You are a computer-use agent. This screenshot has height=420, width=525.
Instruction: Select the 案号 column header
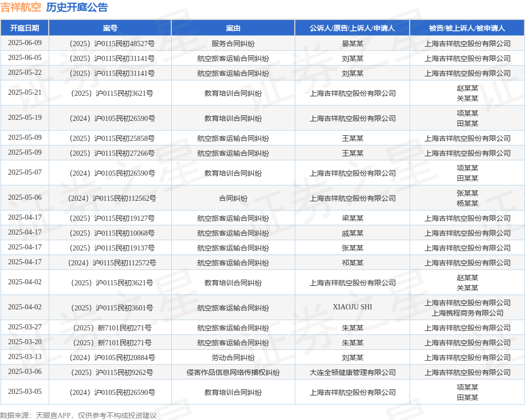click(x=110, y=28)
